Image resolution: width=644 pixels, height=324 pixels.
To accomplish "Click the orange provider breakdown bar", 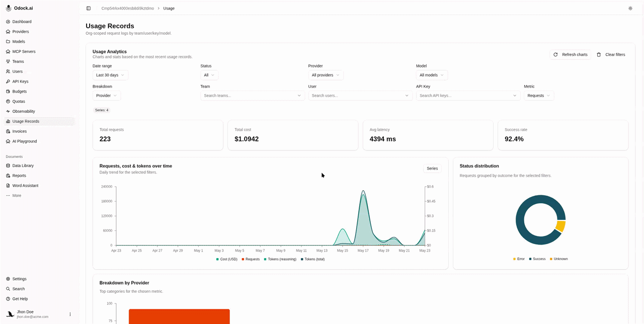I will (179, 316).
